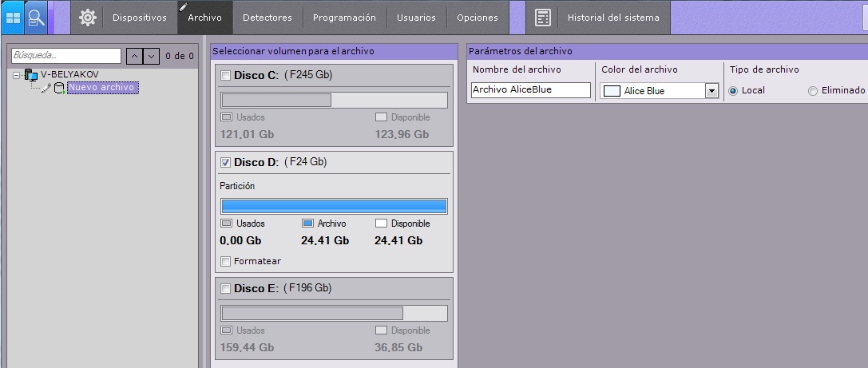Go to previous search result arrow
868x368 pixels.
coord(134,56)
